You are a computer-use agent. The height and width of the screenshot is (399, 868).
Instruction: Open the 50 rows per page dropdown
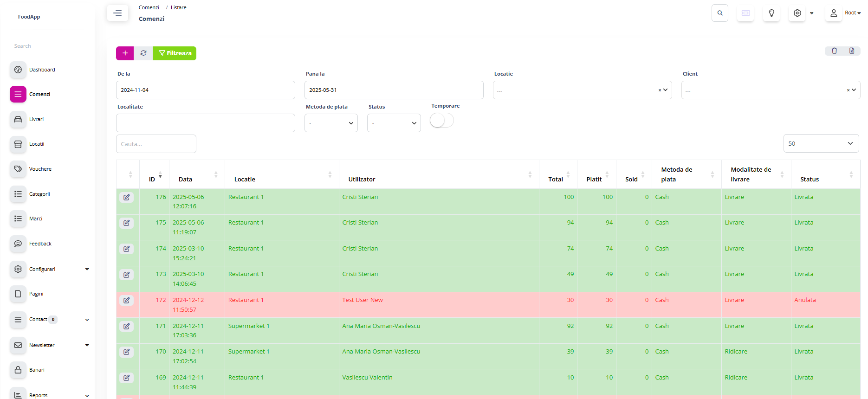pyautogui.click(x=821, y=143)
